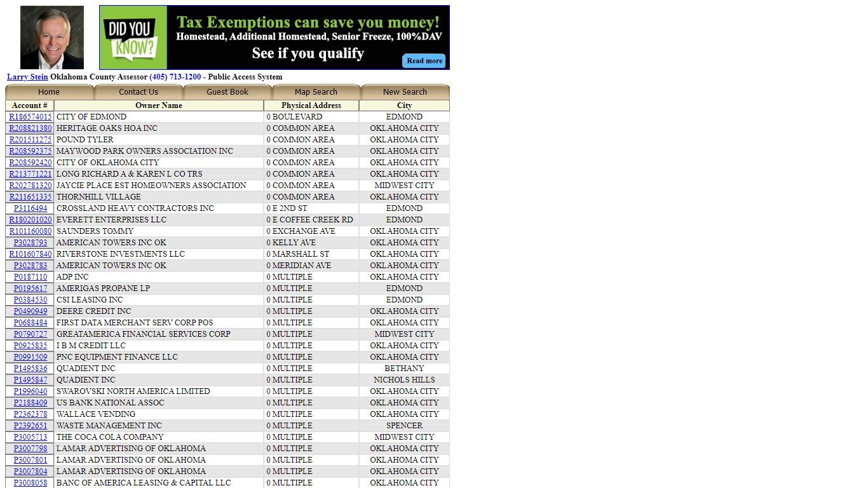The width and height of the screenshot is (868, 488).
Task: Open the Home tab
Action: click(x=49, y=92)
